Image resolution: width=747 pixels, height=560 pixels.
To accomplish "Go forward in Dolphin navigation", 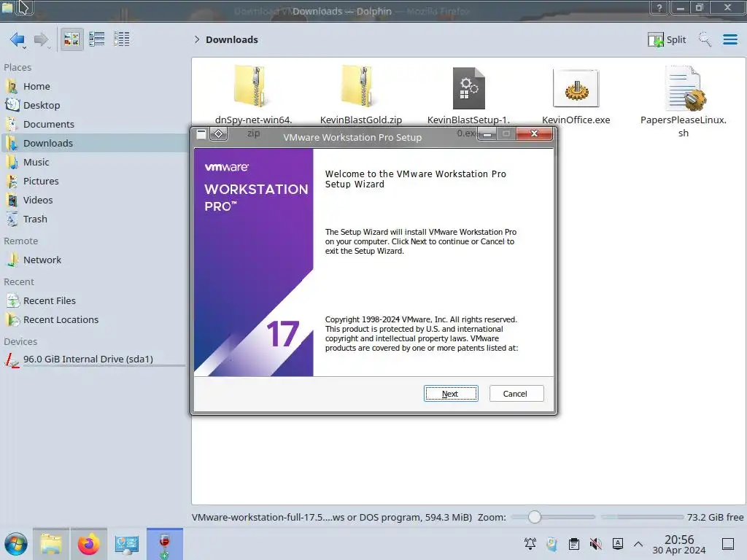I will [x=42, y=39].
